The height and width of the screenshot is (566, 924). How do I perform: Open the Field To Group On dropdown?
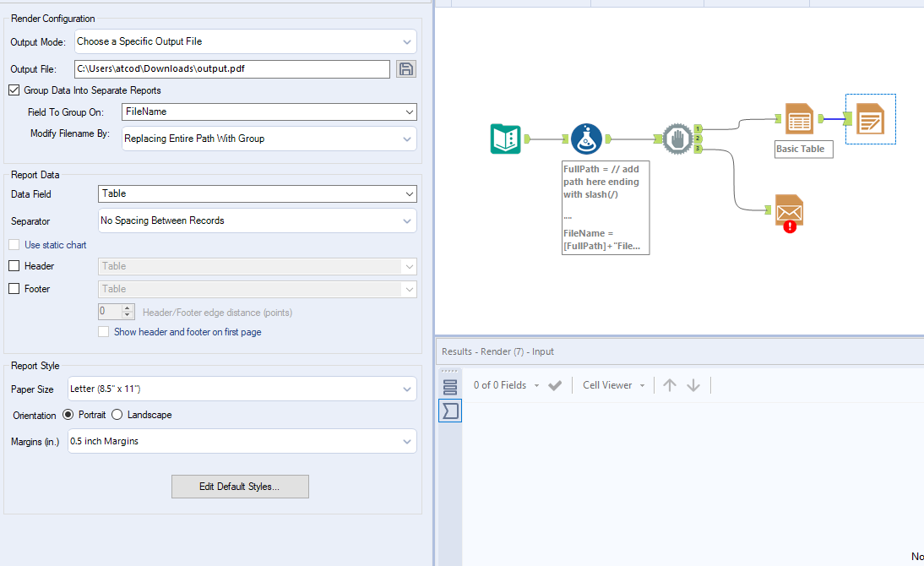[x=269, y=112]
